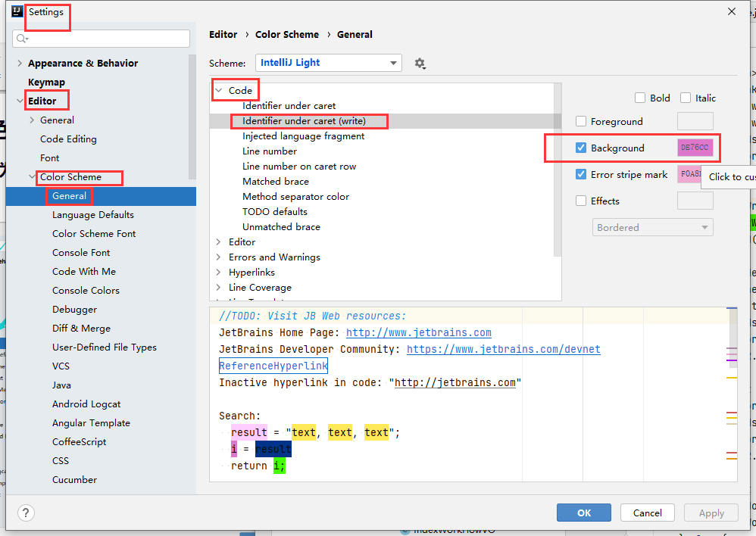Select Android Logcat page

coord(86,404)
